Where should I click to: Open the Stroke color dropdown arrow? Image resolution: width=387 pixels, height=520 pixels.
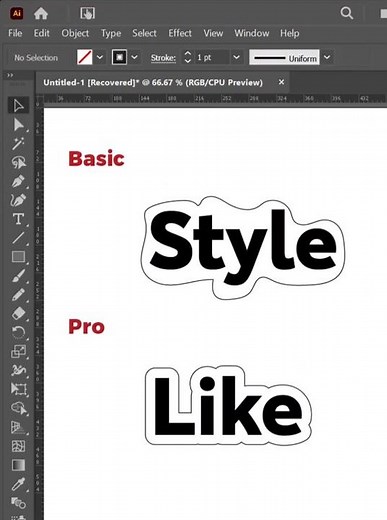(134, 57)
